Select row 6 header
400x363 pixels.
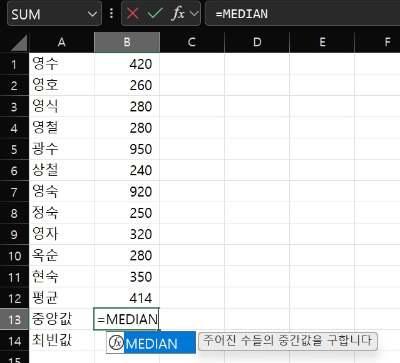14,171
